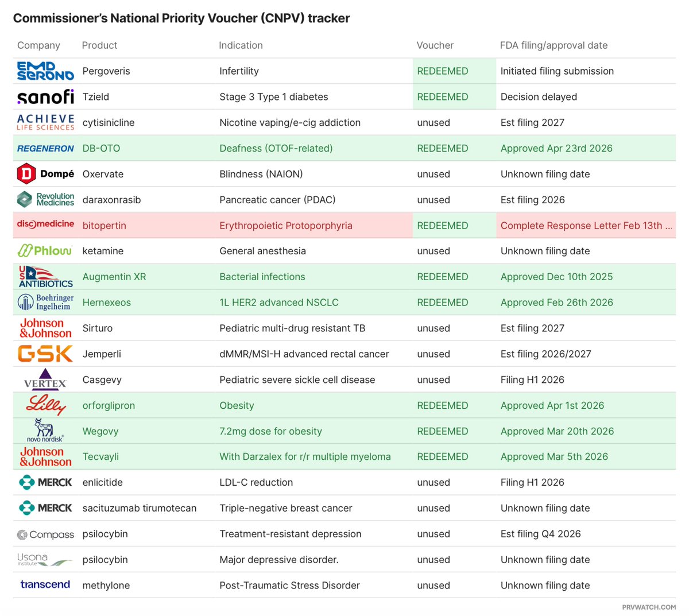The width and height of the screenshot is (689, 616).
Task: Click Erythropoietic Protoporphyria indication
Action: coord(286,226)
